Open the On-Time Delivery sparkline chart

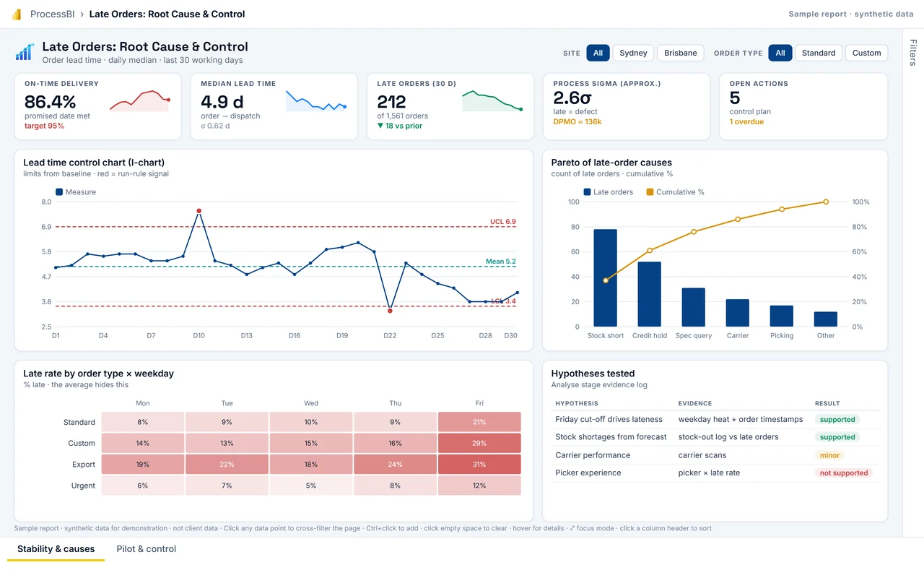pos(140,101)
